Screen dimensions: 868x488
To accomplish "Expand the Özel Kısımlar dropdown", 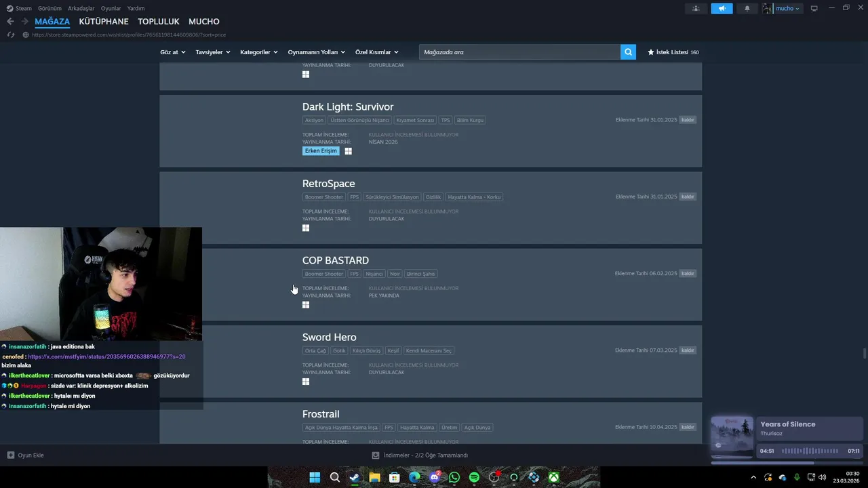I will click(377, 52).
